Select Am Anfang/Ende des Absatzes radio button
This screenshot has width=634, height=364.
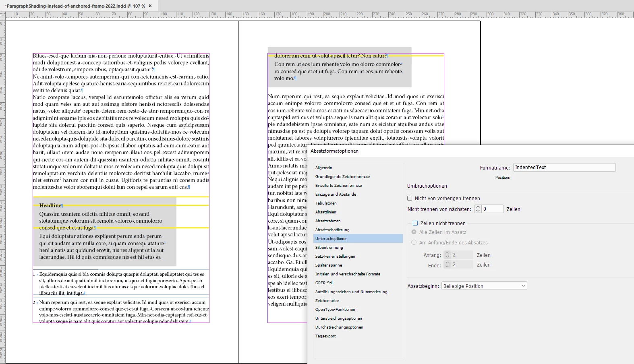point(414,242)
